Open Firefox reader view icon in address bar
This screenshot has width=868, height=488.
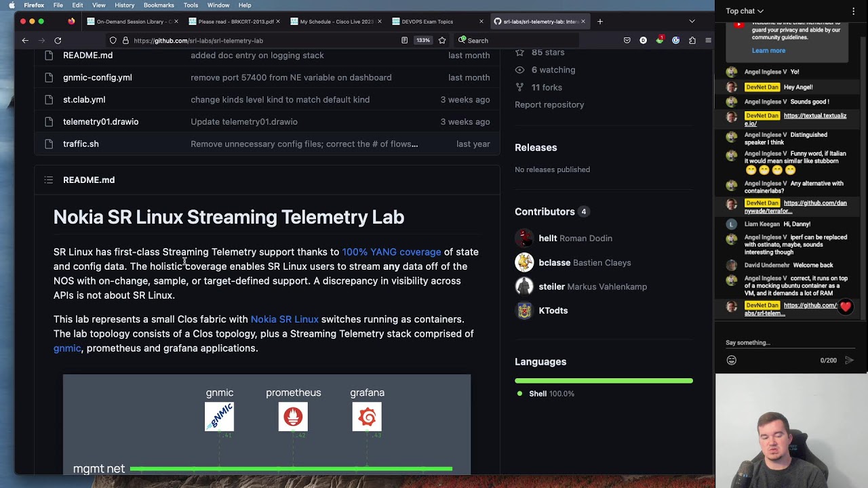tap(404, 41)
